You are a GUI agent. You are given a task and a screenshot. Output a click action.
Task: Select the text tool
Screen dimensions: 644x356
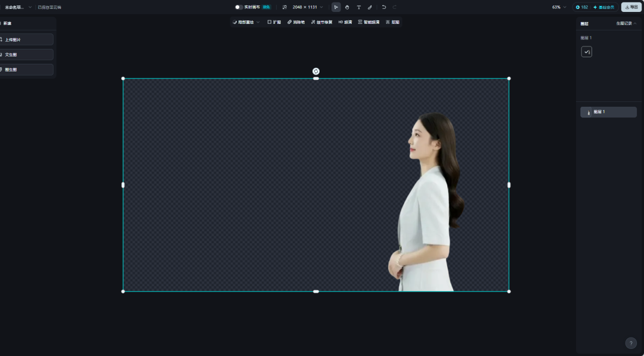358,7
